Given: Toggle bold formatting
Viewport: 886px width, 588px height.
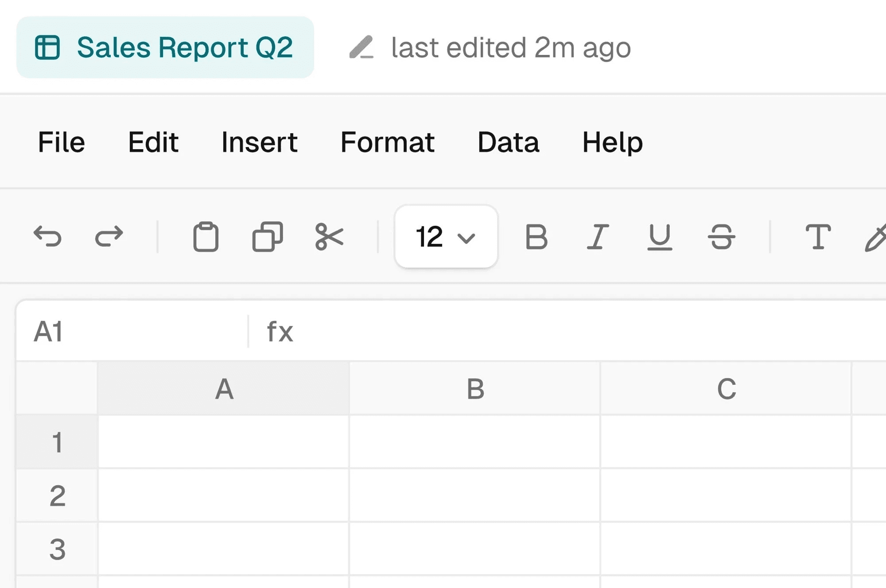Looking at the screenshot, I should 536,237.
